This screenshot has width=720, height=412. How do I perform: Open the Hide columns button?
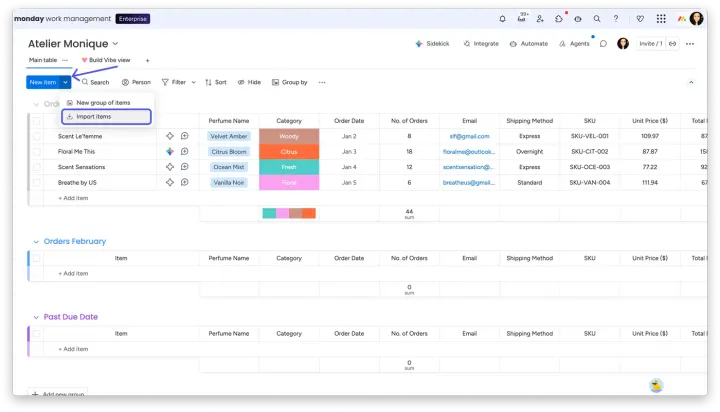(x=249, y=82)
